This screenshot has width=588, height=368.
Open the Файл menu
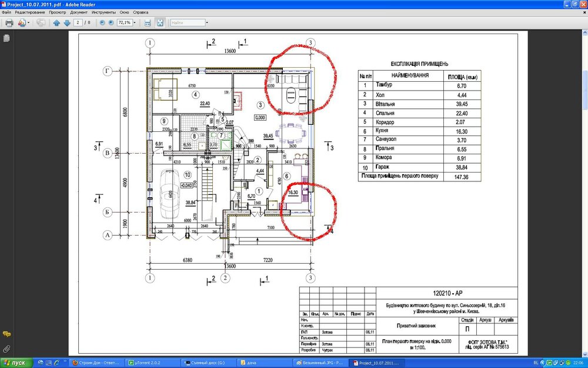[x=6, y=12]
